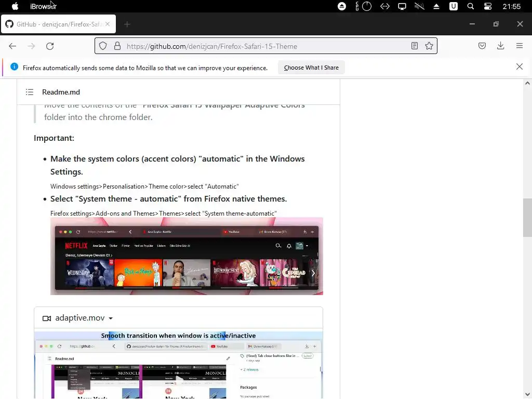
Task: Open the Netflix theme screenshot image
Action: coord(187,256)
